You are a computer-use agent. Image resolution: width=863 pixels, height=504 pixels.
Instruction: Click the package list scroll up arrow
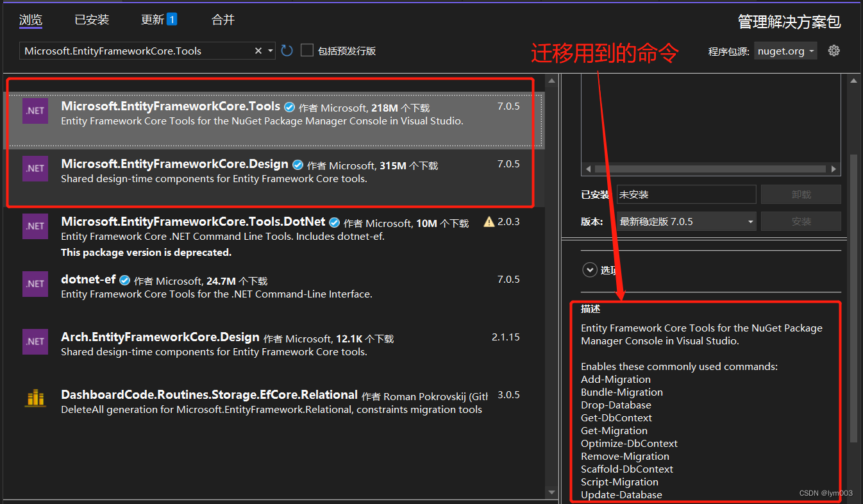551,80
